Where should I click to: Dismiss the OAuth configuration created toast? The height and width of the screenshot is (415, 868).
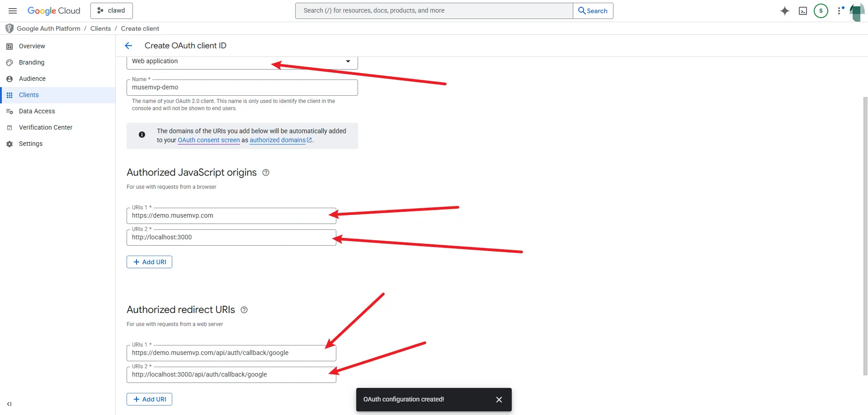(499, 400)
